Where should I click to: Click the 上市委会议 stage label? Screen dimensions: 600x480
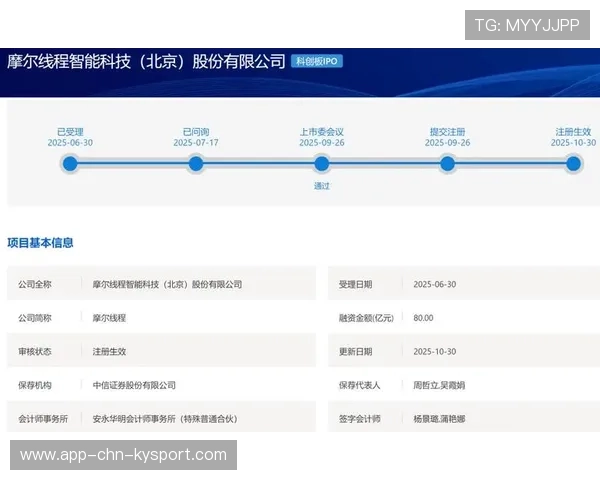(322, 132)
